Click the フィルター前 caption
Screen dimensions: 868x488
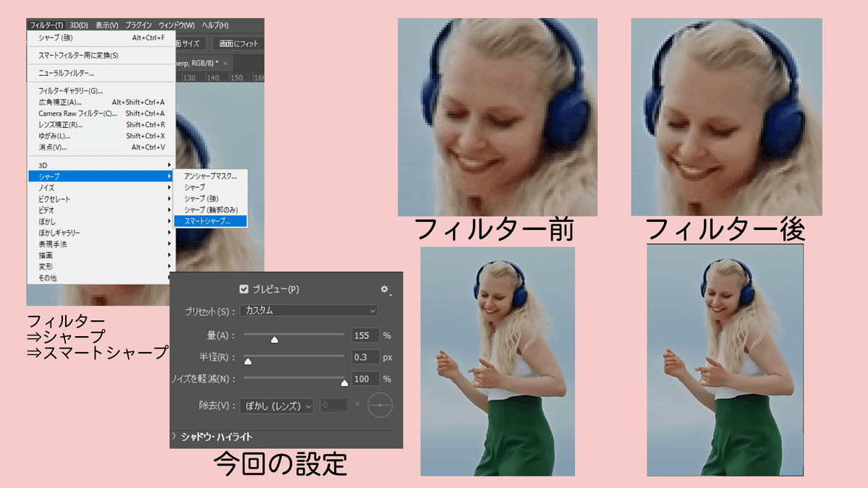[x=493, y=231]
